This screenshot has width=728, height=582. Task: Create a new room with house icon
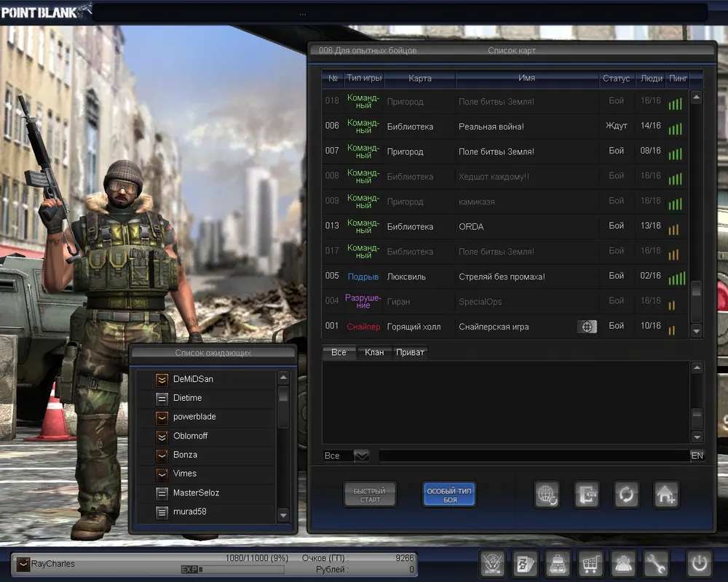tap(665, 495)
